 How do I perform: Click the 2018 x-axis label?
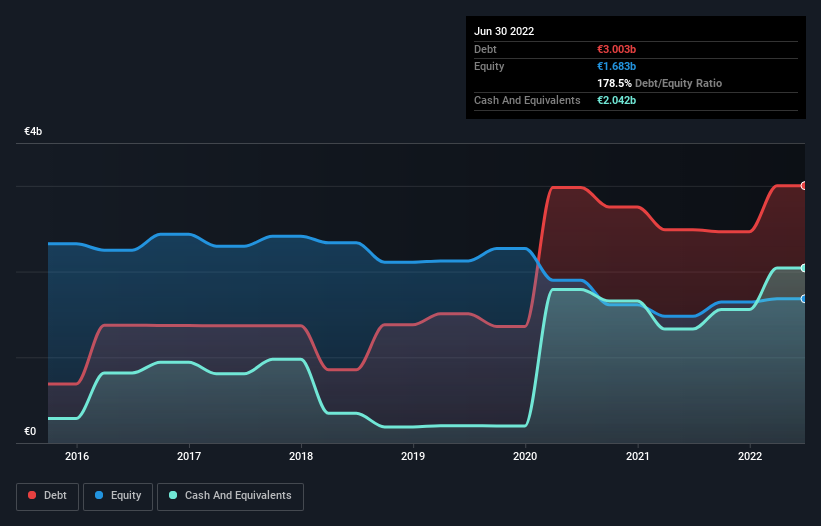pos(301,456)
